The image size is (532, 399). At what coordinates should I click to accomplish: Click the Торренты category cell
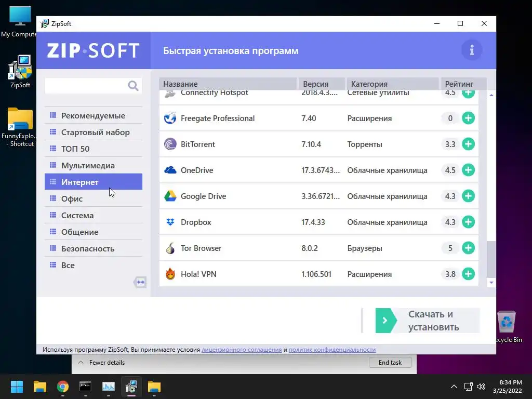click(365, 144)
